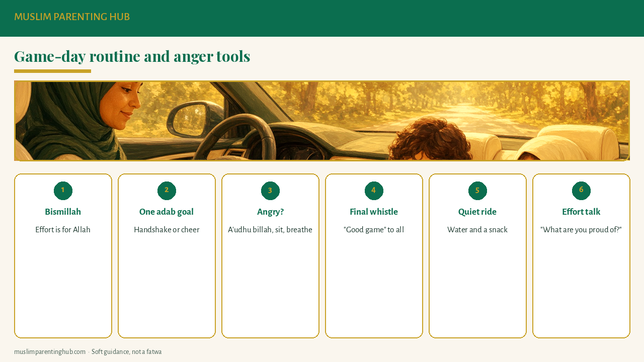
Task: Click the step 2 number badge
Action: click(x=167, y=191)
